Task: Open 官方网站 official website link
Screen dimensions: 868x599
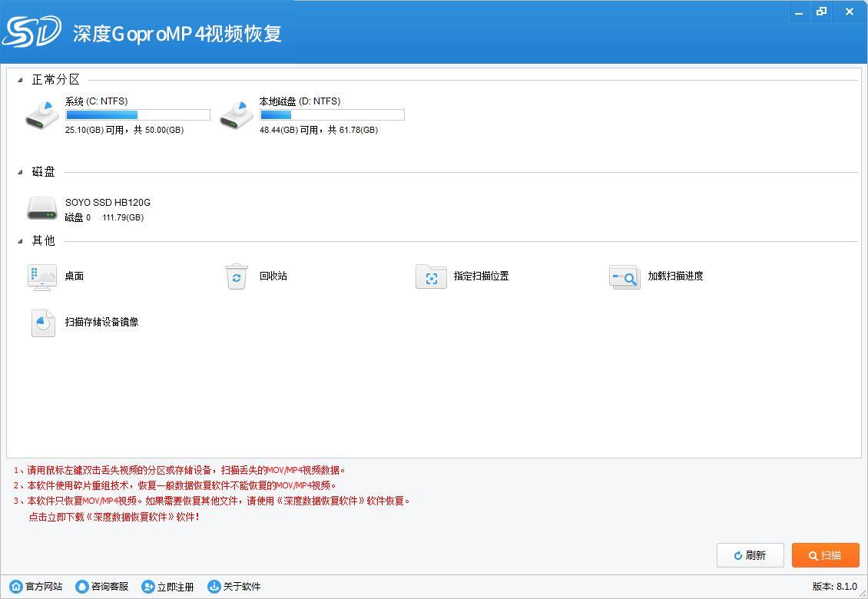Action: pyautogui.click(x=36, y=587)
